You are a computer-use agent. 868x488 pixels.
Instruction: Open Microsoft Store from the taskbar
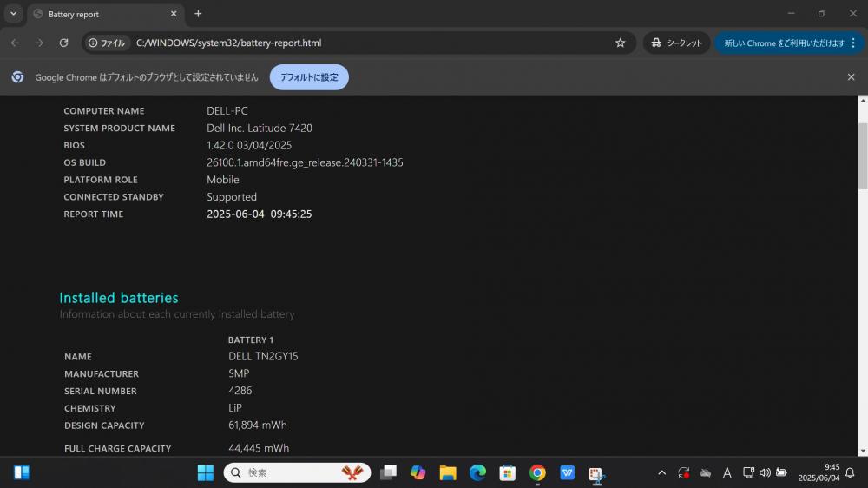tap(508, 472)
